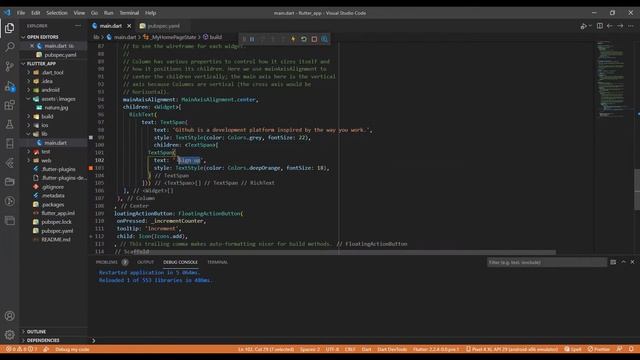Open .gitignore in the file tree
The image size is (640, 360).
coord(53,187)
